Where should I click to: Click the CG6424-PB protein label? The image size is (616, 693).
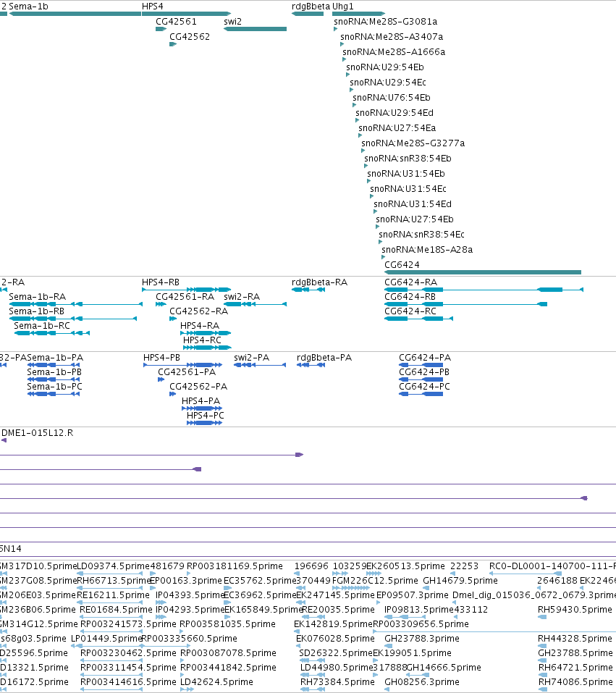click(x=424, y=372)
